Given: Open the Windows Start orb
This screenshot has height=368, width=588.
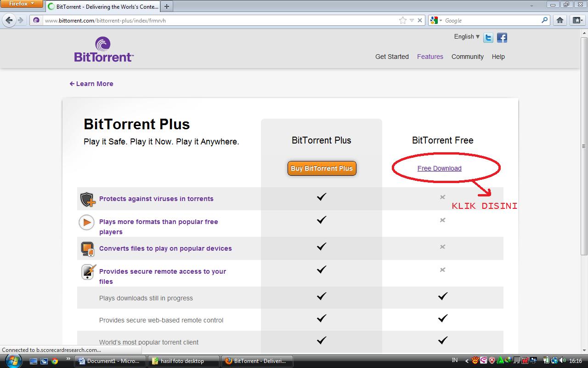Looking at the screenshot, I should click(13, 361).
